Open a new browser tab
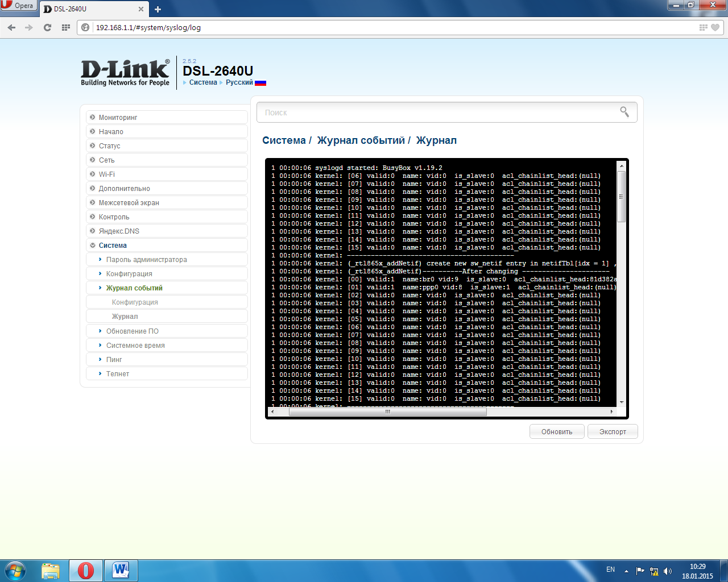Image resolution: width=728 pixels, height=582 pixels. pos(158,9)
